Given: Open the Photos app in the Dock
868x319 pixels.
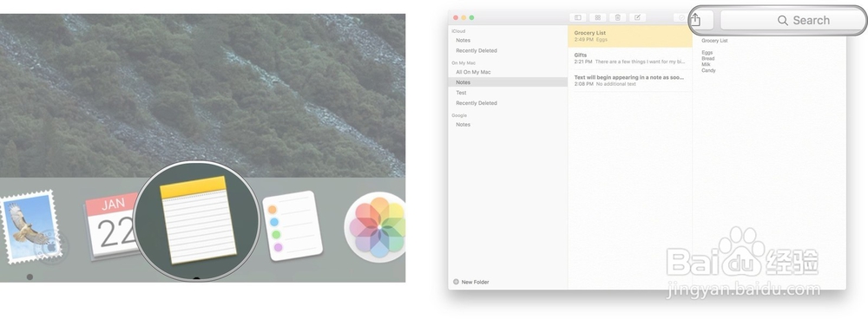Looking at the screenshot, I should [x=377, y=228].
